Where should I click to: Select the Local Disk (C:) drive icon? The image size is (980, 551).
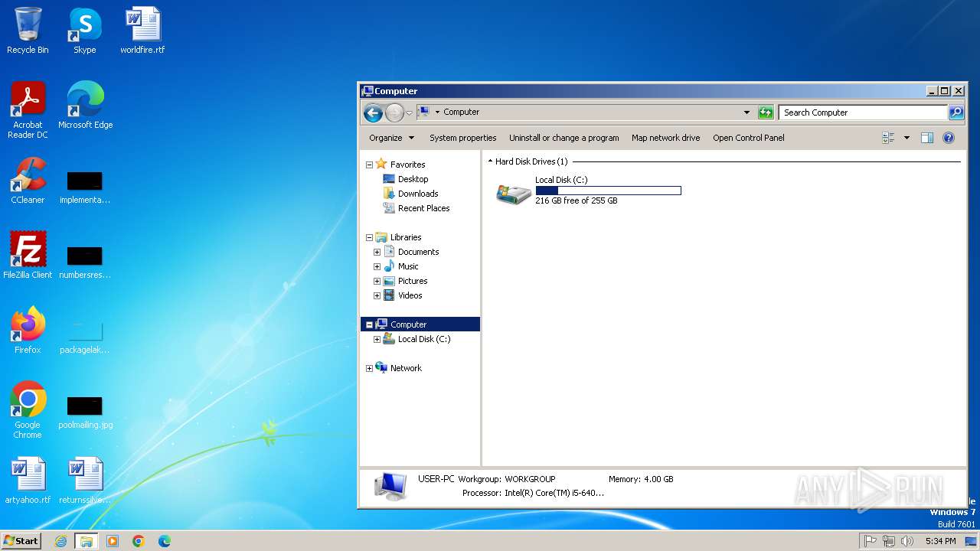[514, 194]
